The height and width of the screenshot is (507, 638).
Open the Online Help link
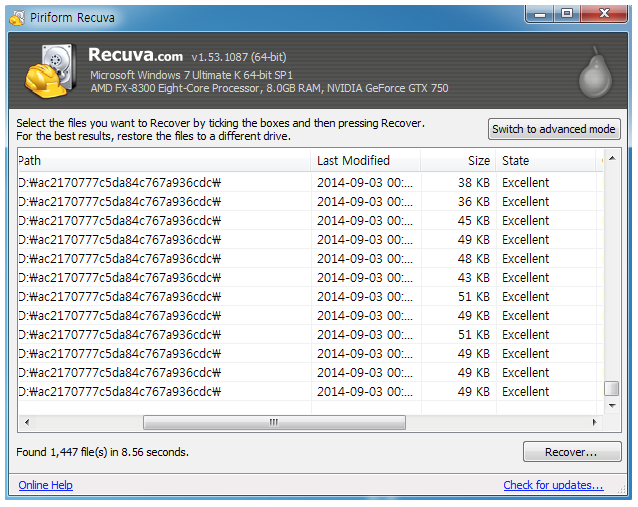point(46,485)
